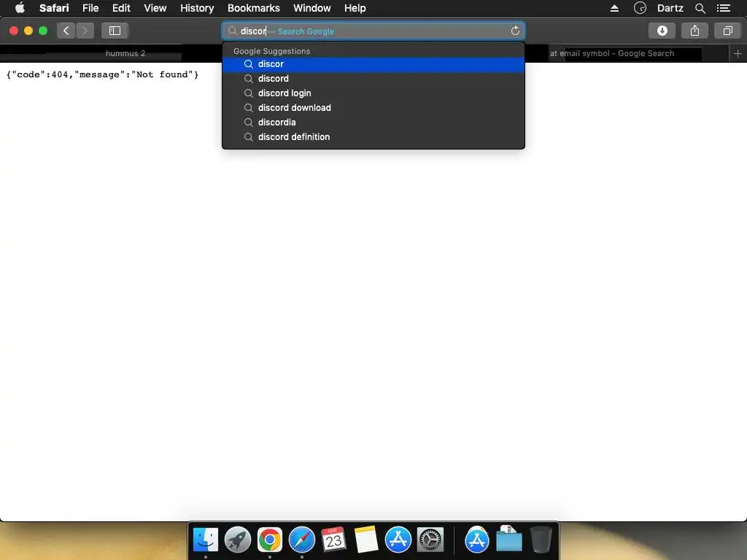
Task: Launch Launchpad rocket from the Dock
Action: (x=238, y=540)
